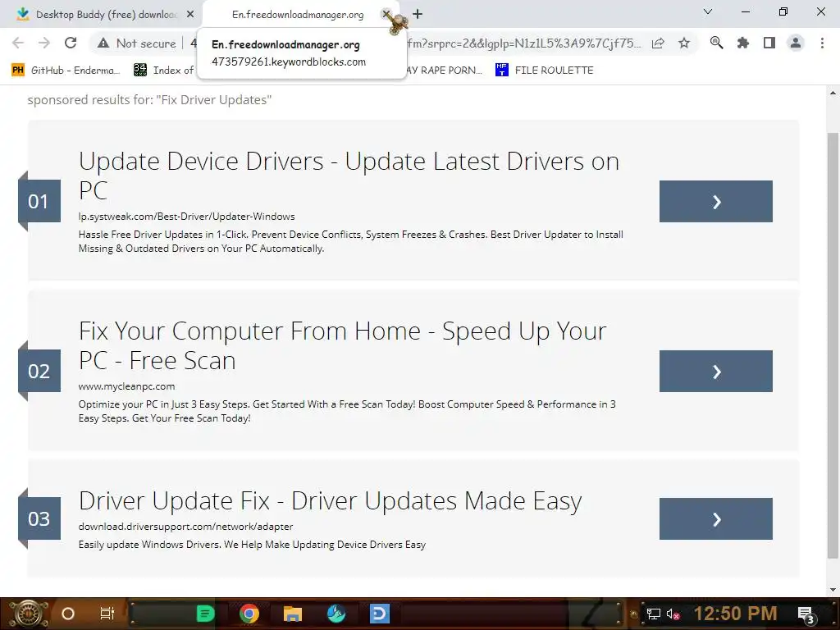The height and width of the screenshot is (630, 840).
Task: Open the Update Device Drivers result title
Action: (x=349, y=176)
